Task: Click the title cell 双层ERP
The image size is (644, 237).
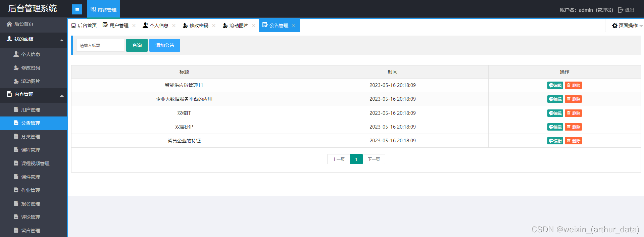Action: click(x=184, y=127)
